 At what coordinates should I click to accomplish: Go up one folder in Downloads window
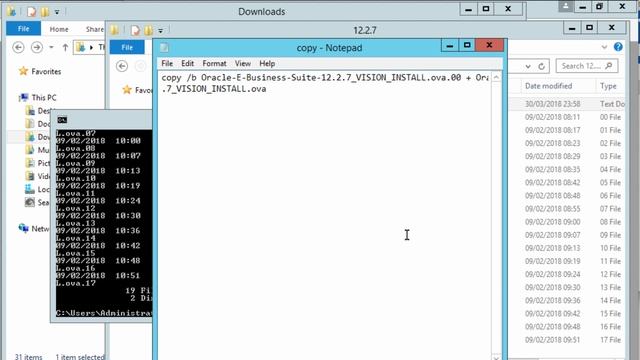point(65,47)
